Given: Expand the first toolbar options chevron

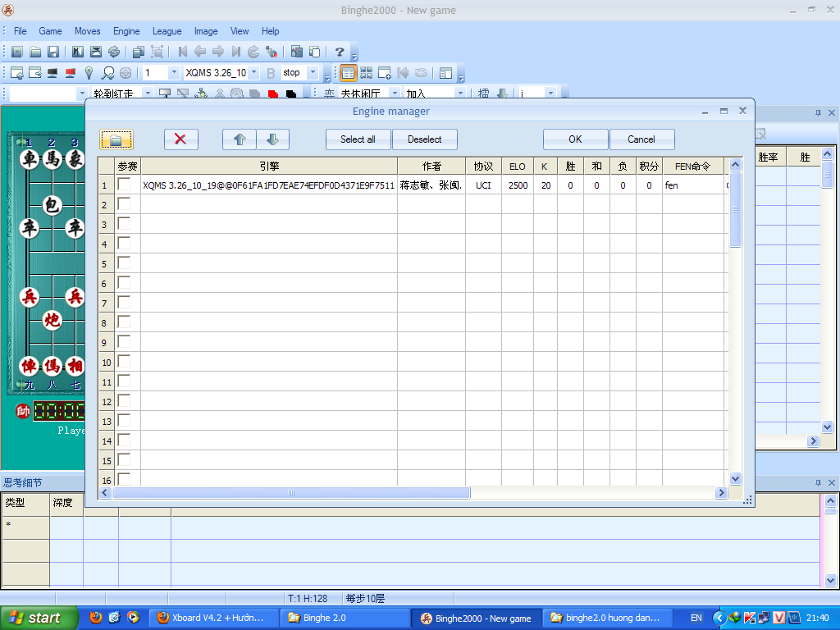Looking at the screenshot, I should tap(354, 57).
